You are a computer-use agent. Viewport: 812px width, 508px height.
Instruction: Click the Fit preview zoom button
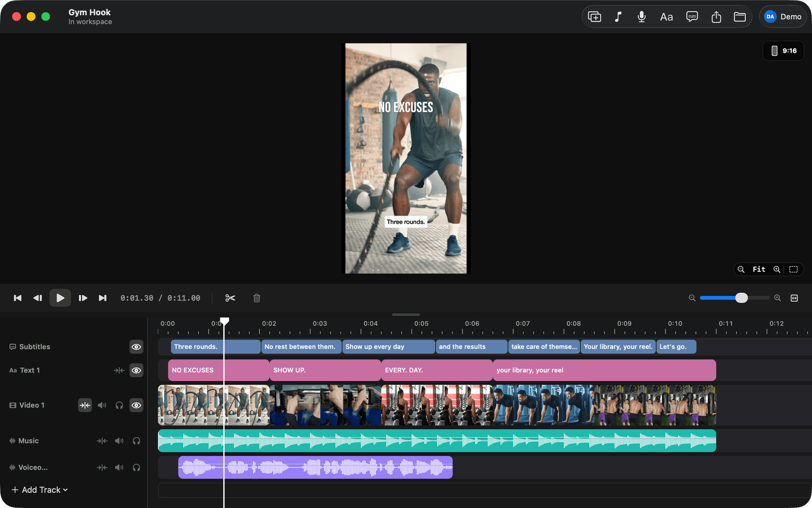759,269
